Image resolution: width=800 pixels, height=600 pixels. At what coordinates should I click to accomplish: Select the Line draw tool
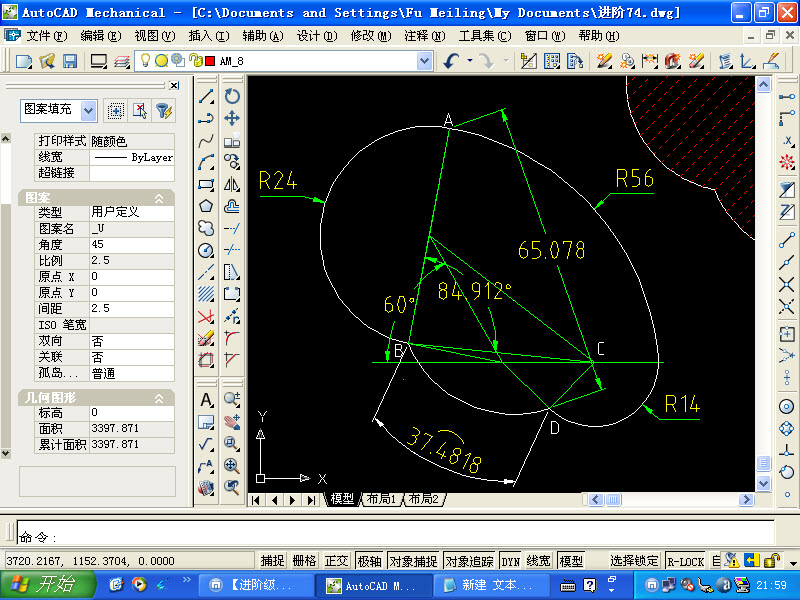(x=206, y=96)
